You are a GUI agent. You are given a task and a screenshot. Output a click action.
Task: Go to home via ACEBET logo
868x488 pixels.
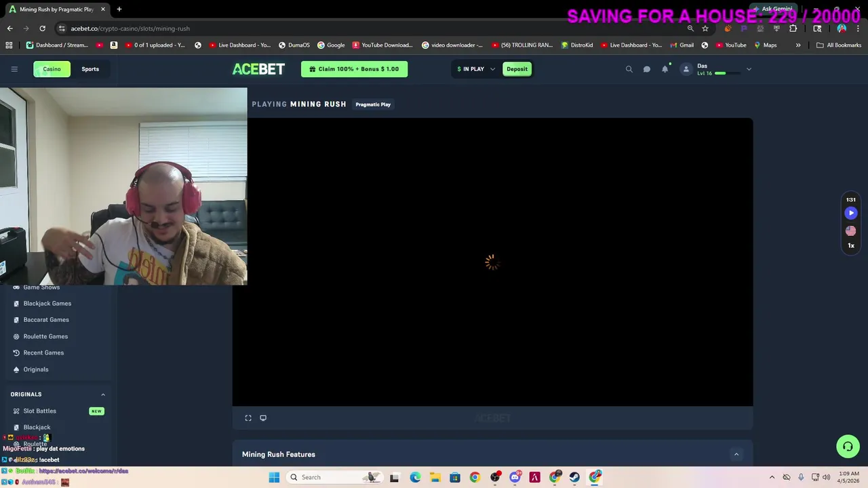tap(258, 69)
